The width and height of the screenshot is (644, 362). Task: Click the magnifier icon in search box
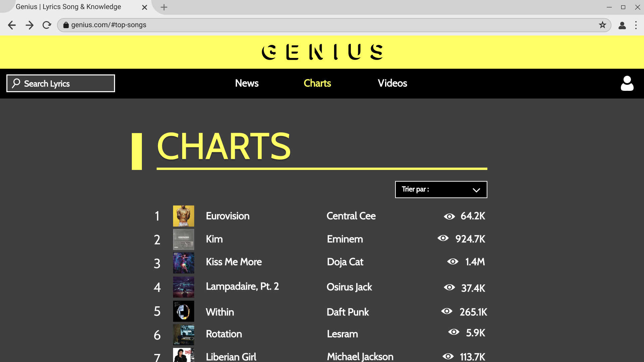[x=16, y=83]
